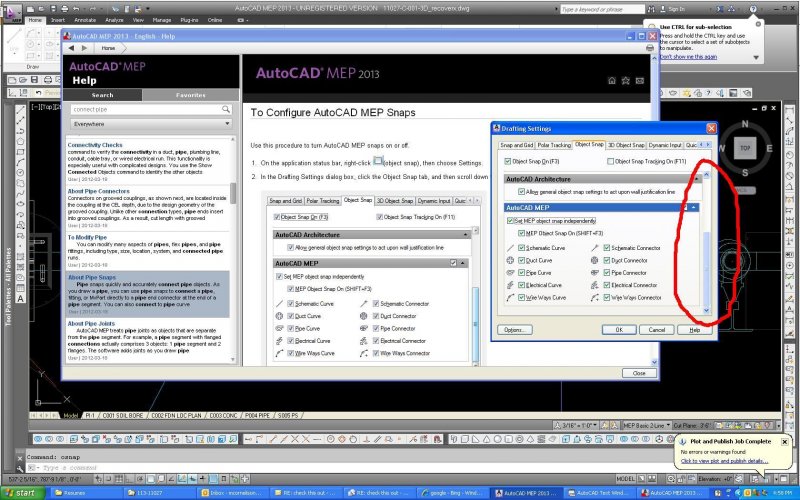Image resolution: width=800 pixels, height=500 pixels.
Task: Toggle Allow general object snap settings checkbox in dialog
Action: tap(521, 192)
